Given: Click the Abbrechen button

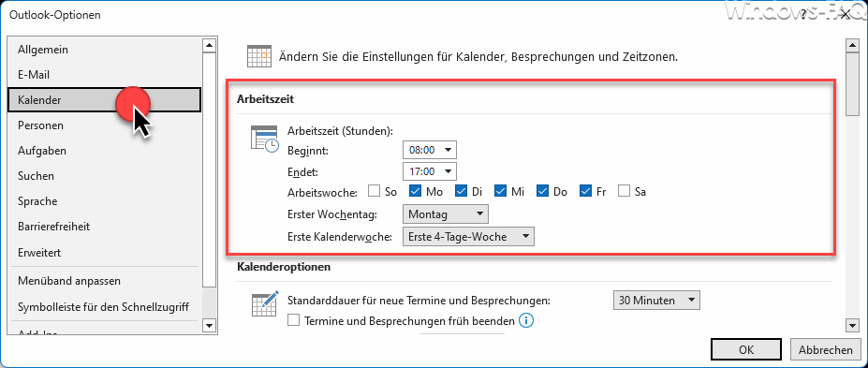Looking at the screenshot, I should [x=825, y=349].
